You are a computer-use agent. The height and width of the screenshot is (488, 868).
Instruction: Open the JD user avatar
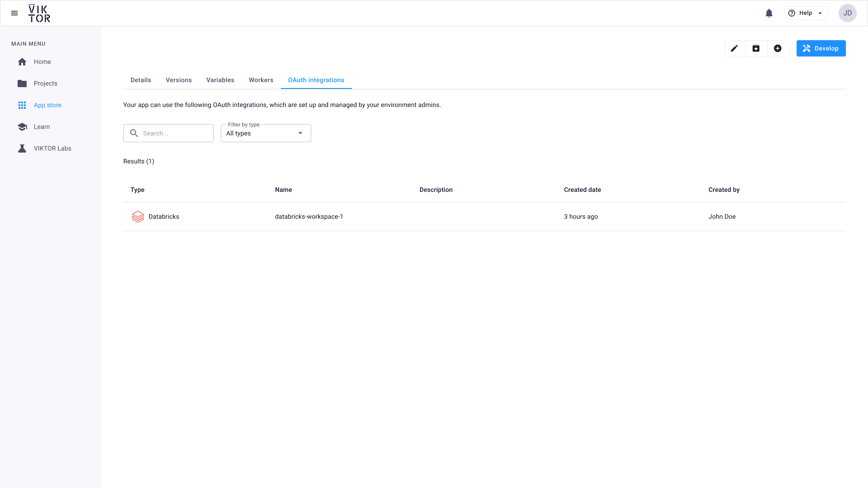pyautogui.click(x=848, y=13)
